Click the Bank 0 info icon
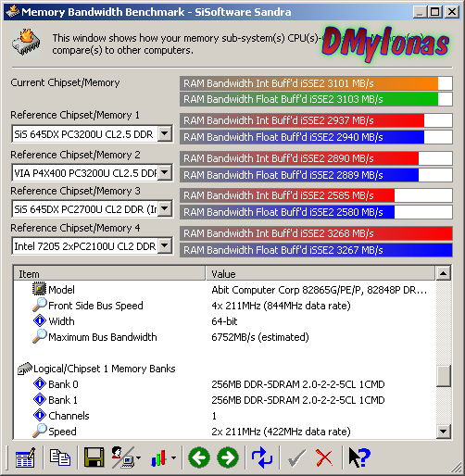Image resolution: width=465 pixels, height=476 pixels. pyautogui.click(x=40, y=383)
